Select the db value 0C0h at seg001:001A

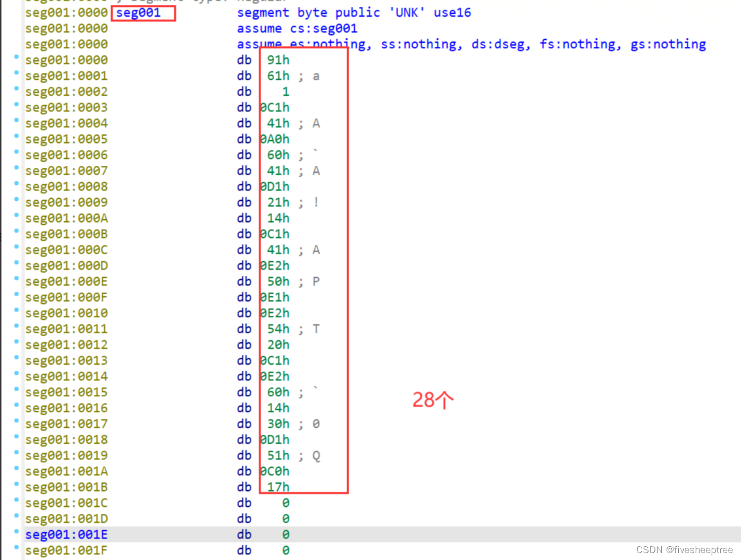(x=274, y=471)
